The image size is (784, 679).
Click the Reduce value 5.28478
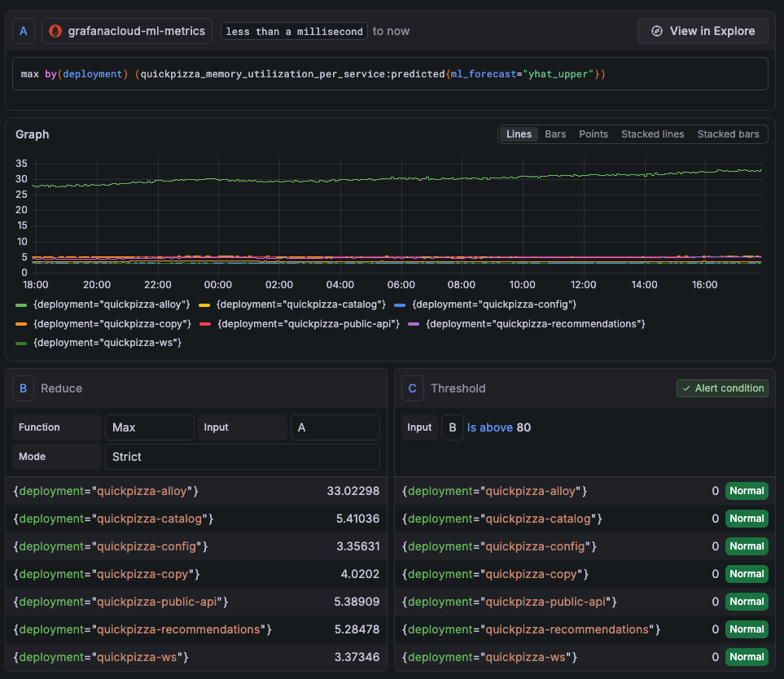357,629
